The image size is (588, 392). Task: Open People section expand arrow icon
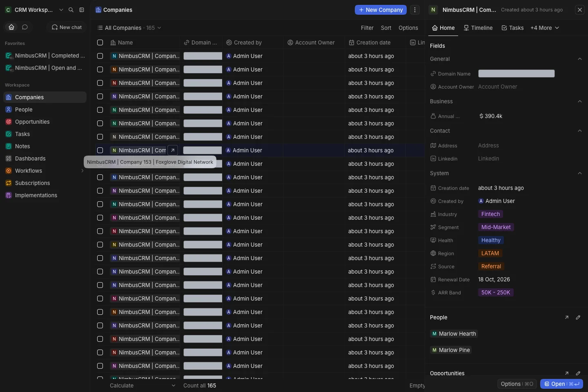[567, 317]
